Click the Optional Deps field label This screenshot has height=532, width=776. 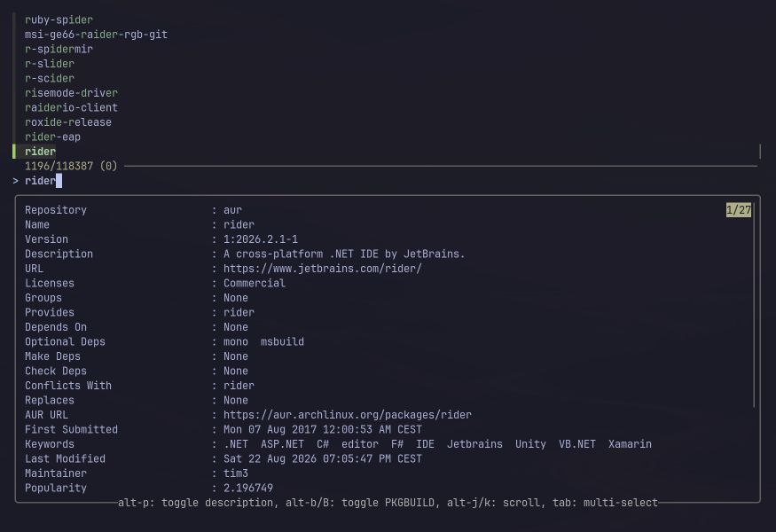coord(65,341)
